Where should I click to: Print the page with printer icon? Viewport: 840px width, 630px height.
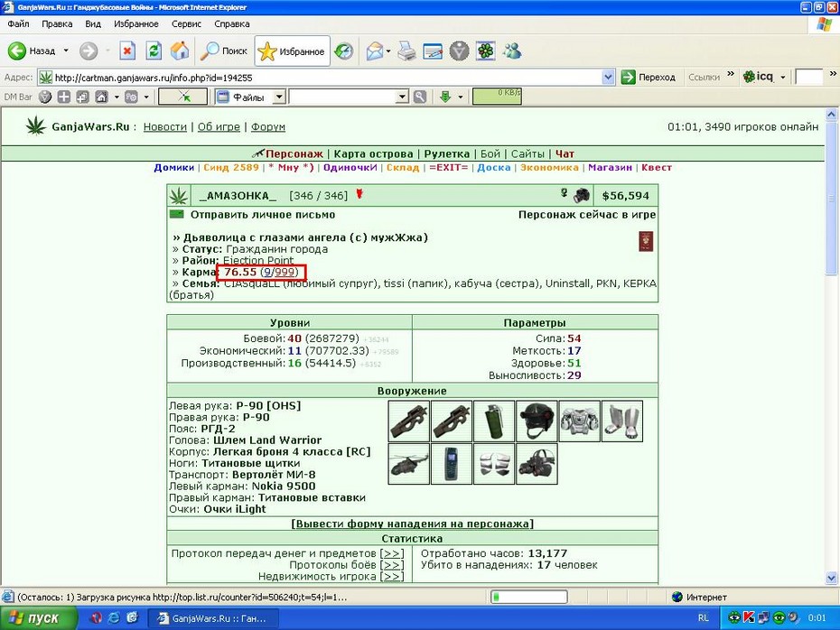click(406, 51)
